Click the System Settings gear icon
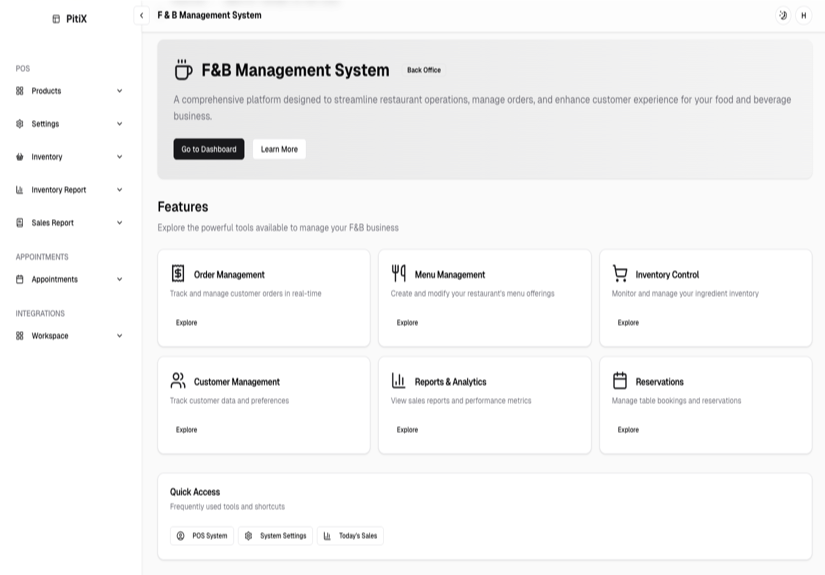The width and height of the screenshot is (825, 575). [x=248, y=536]
